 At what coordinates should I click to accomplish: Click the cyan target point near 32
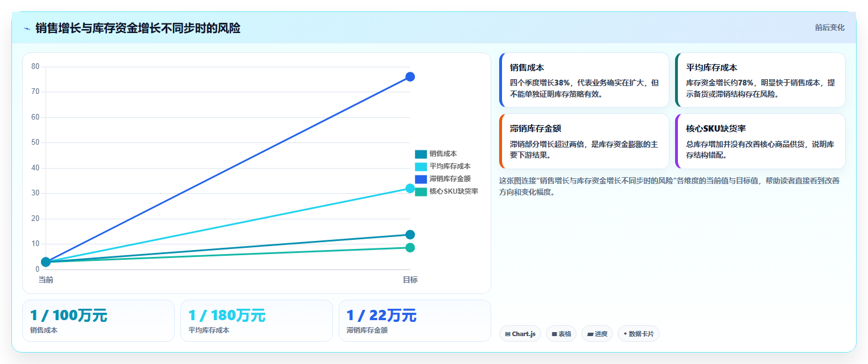(x=410, y=189)
